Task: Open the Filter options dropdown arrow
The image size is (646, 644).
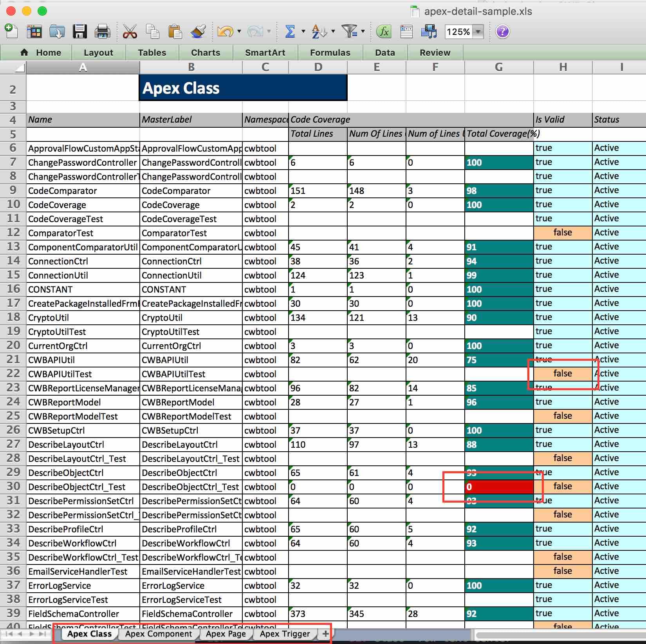Action: 363,31
